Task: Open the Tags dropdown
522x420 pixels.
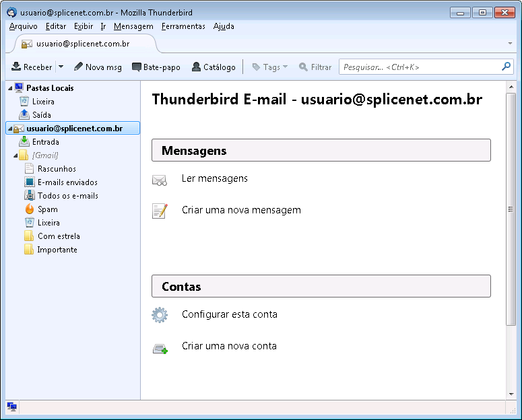Action: click(270, 67)
